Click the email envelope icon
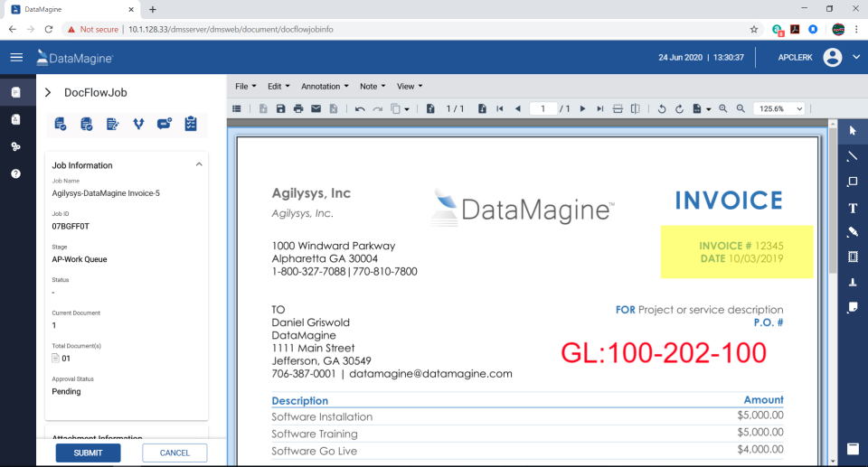Viewport: 868px width, 467px height. pyautogui.click(x=316, y=109)
